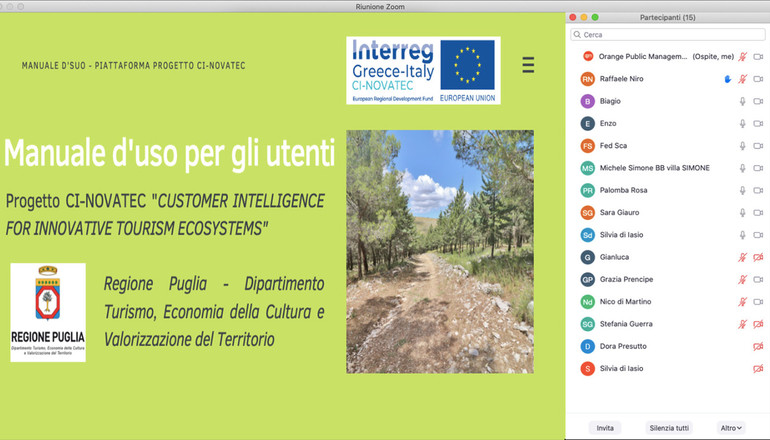Open the Altro dropdown in participants panel
This screenshot has height=440, width=770.
click(731, 428)
